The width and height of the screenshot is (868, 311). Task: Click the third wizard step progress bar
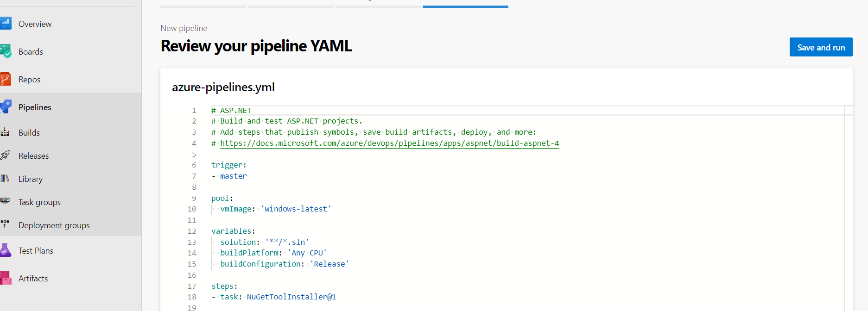tap(378, 6)
